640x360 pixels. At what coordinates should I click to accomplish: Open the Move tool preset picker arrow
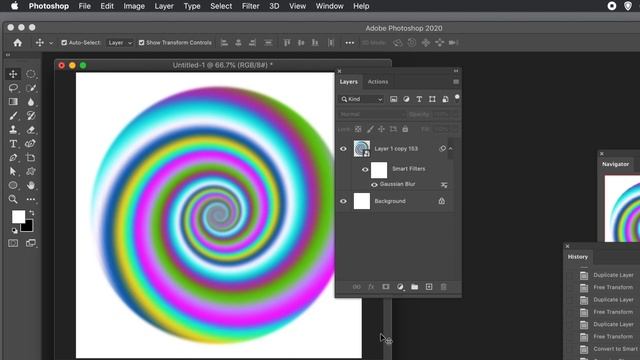(51, 43)
